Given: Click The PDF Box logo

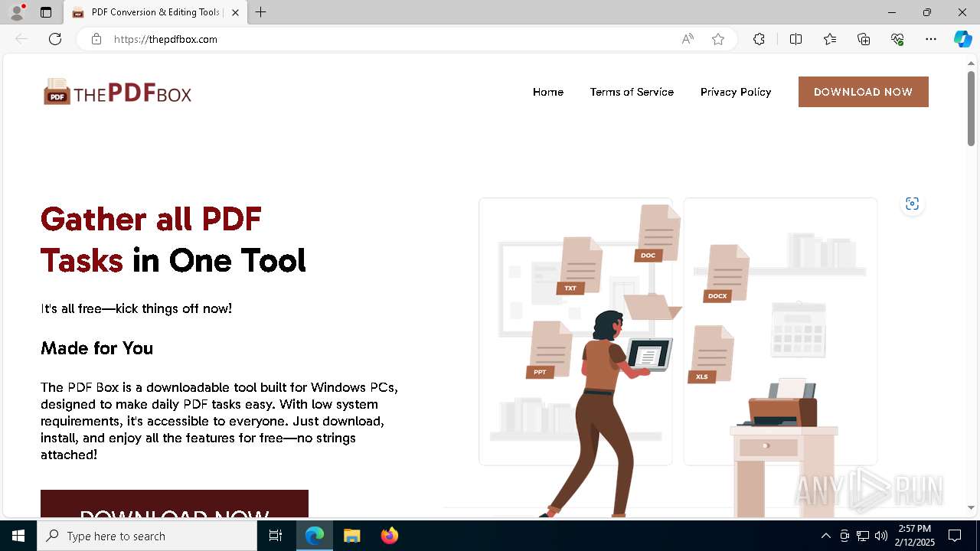Looking at the screenshot, I should 117,92.
